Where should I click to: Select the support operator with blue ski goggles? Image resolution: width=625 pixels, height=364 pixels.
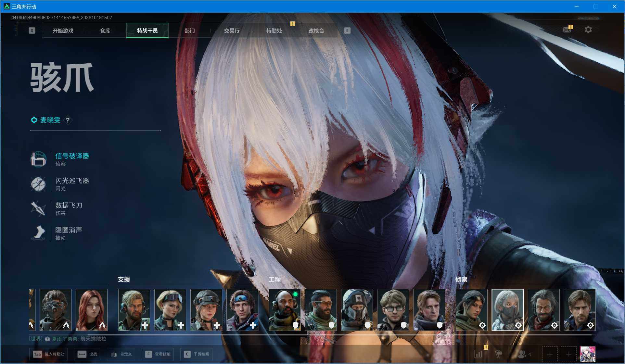click(242, 310)
